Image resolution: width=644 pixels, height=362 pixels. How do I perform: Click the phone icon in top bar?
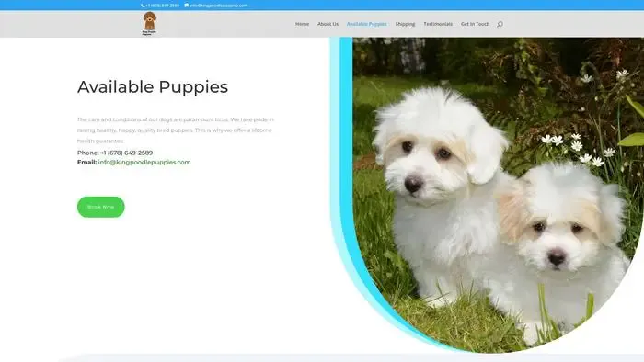tap(143, 6)
